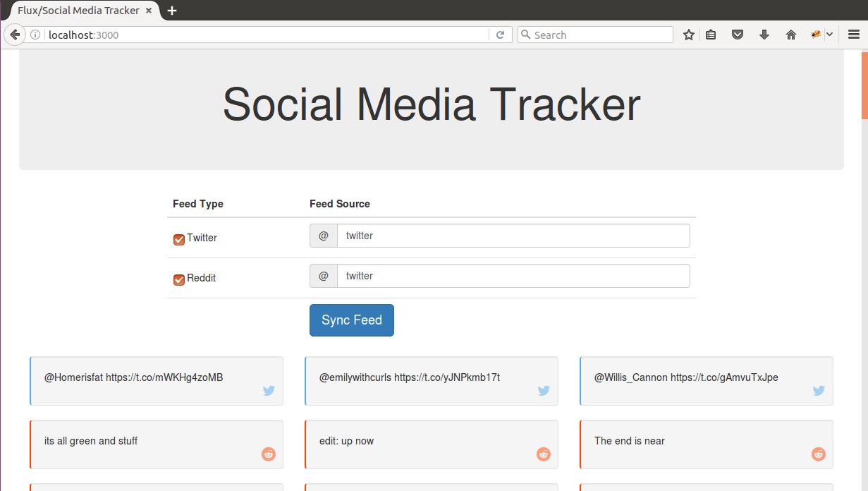Click the Twitter bird icon on @Willis_Cannon card
Image resolution: width=868 pixels, height=491 pixels.
tap(819, 390)
